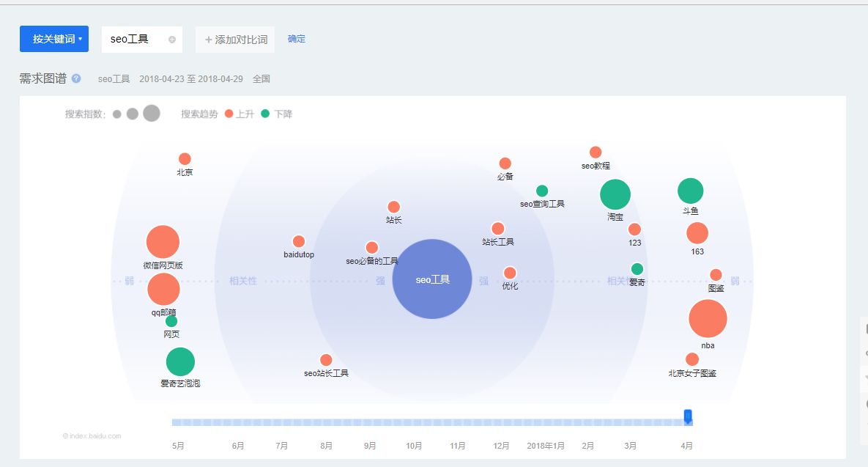Select the baidutop bubble
Image resolution: width=868 pixels, height=467 pixels.
tap(298, 241)
